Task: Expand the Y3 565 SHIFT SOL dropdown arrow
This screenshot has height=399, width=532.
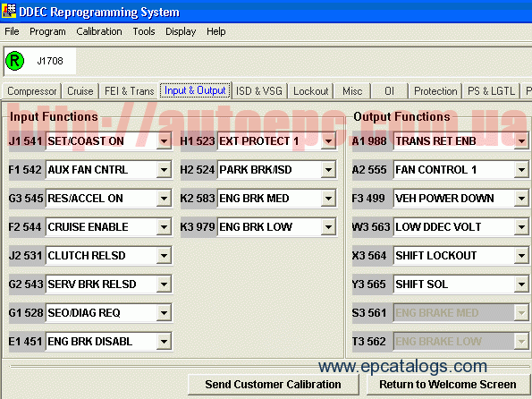Action: tap(521, 284)
